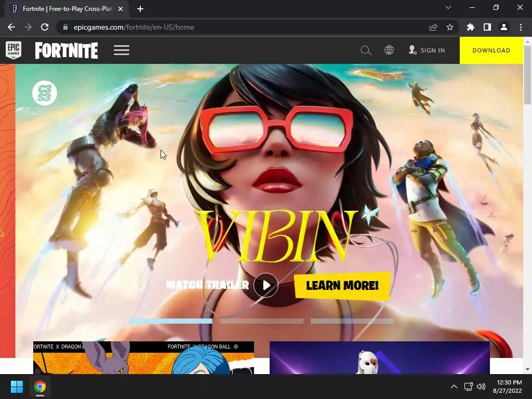Click the scrollbar down arrow

click(528, 369)
